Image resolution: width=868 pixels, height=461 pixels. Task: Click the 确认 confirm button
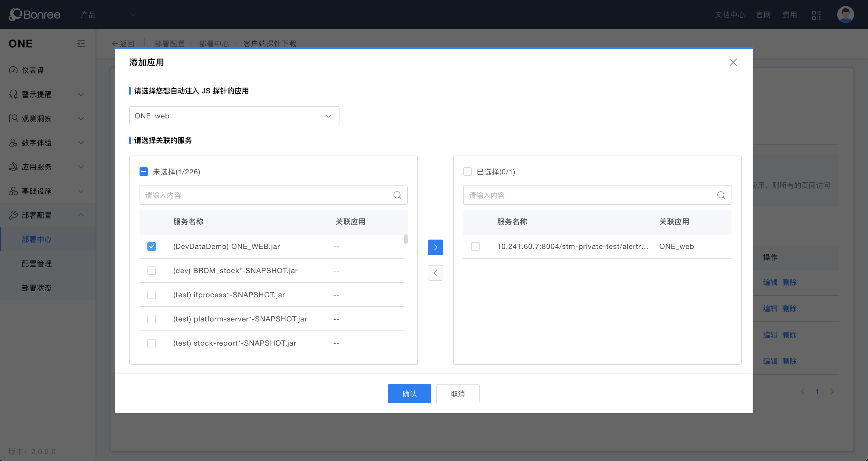[x=409, y=394]
